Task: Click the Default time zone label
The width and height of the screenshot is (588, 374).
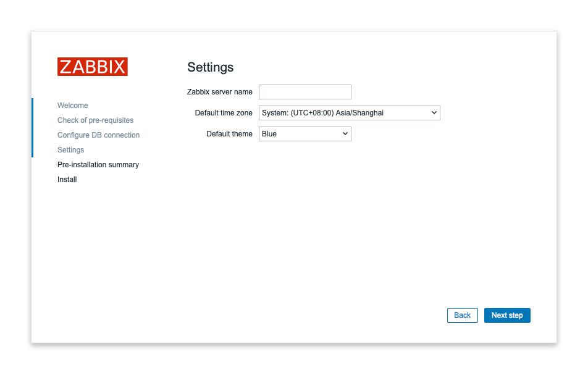Action: 224,113
